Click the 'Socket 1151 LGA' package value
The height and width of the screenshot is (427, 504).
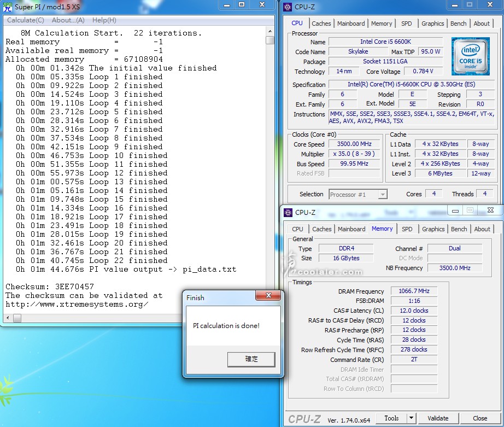(x=385, y=61)
